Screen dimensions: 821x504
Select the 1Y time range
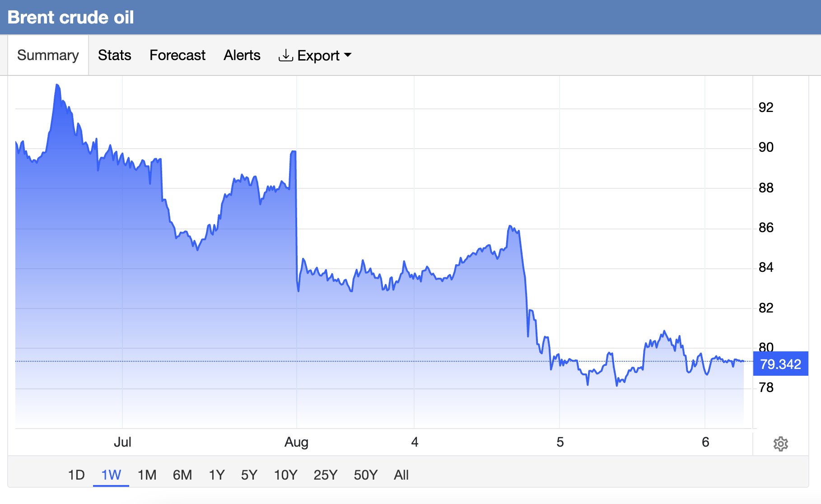(x=217, y=475)
